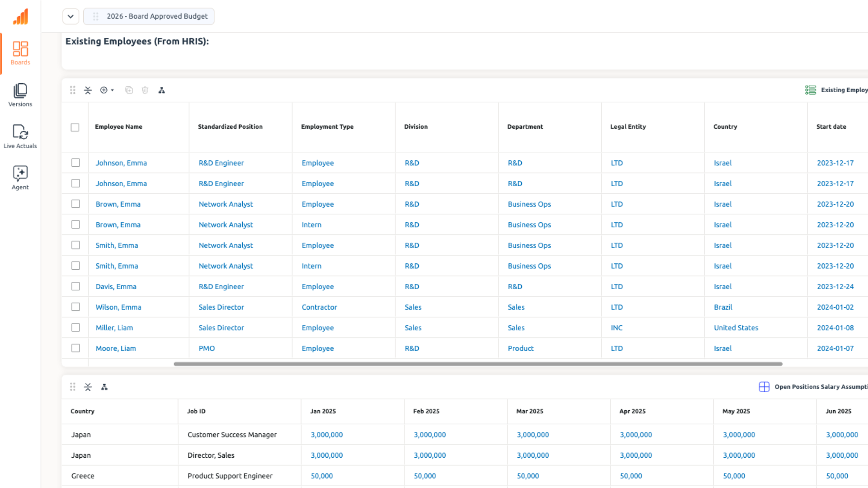Click the salary table drag handle icon
Image resolution: width=868 pixels, height=488 pixels.
click(73, 387)
